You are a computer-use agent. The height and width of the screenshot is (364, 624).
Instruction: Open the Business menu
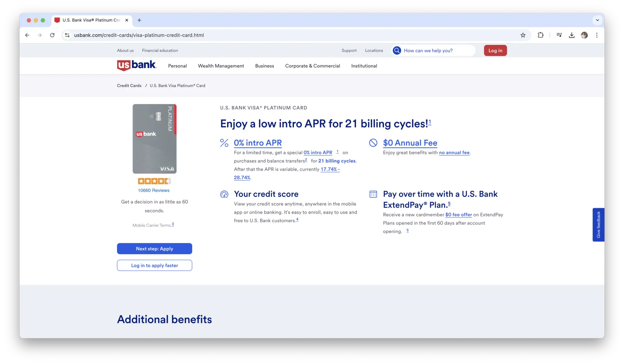[264, 66]
